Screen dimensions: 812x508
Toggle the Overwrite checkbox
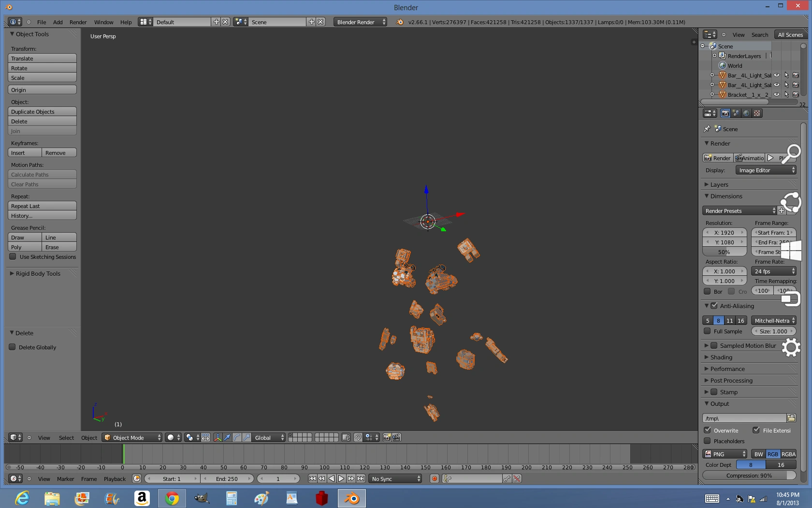(707, 430)
